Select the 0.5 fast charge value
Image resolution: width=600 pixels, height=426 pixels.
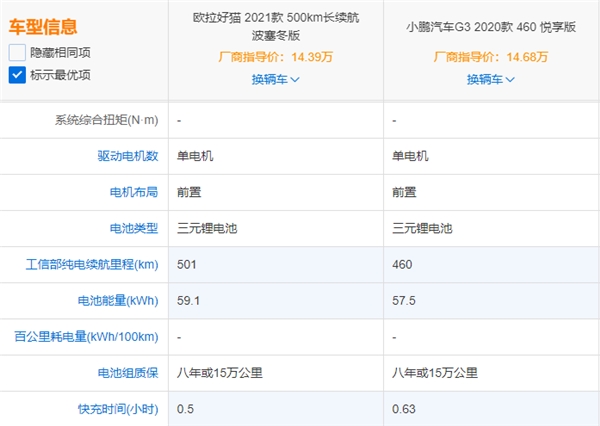(x=185, y=409)
